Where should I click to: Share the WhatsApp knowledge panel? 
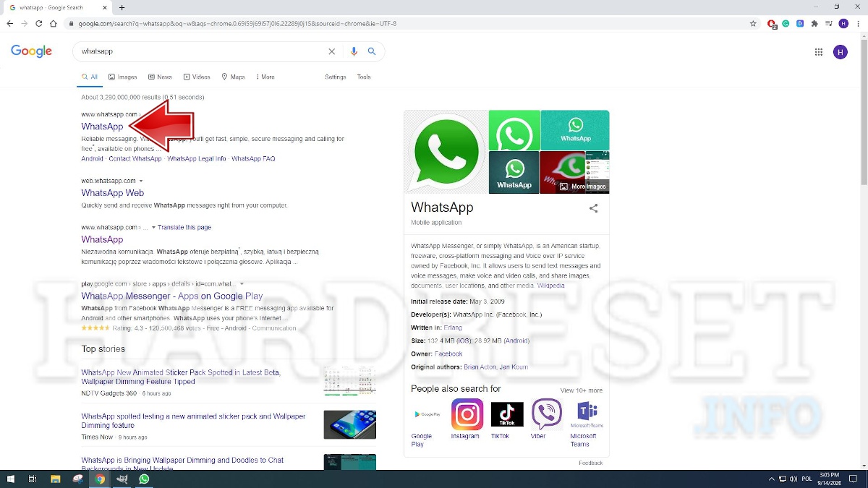pyautogui.click(x=594, y=208)
